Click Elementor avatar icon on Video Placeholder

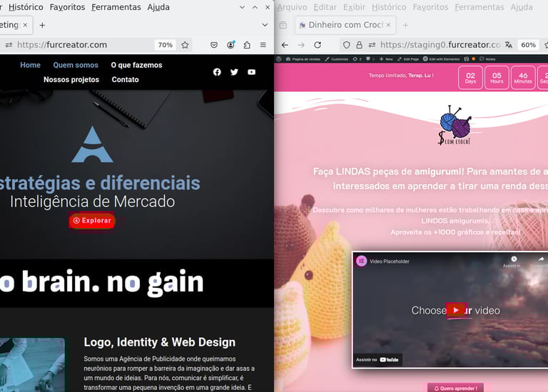361,261
